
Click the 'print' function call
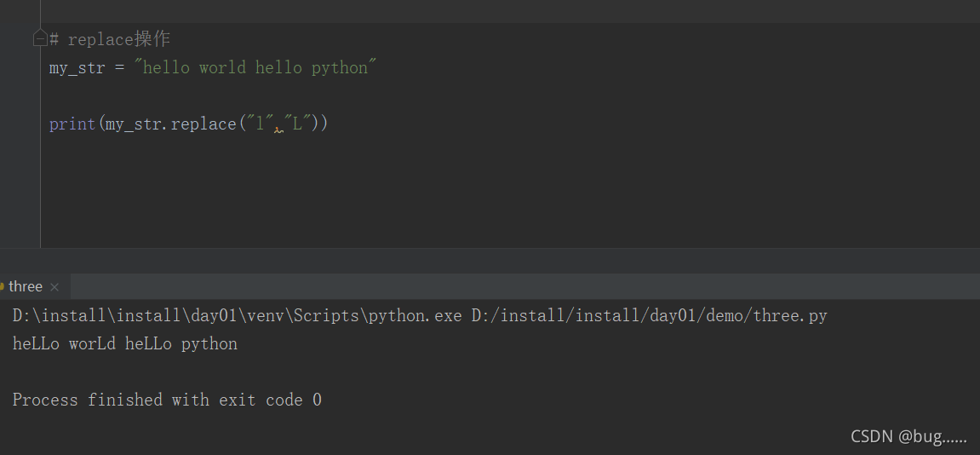72,124
